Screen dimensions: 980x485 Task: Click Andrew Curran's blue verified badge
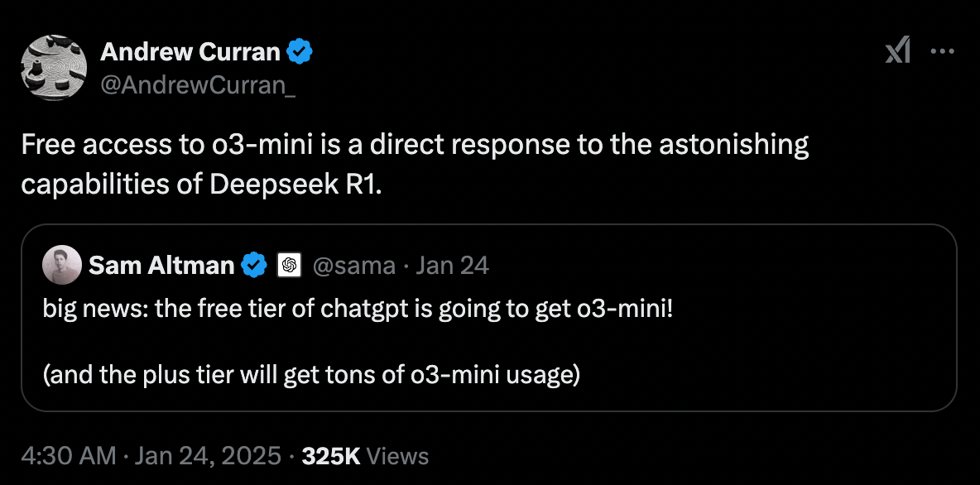coord(300,51)
